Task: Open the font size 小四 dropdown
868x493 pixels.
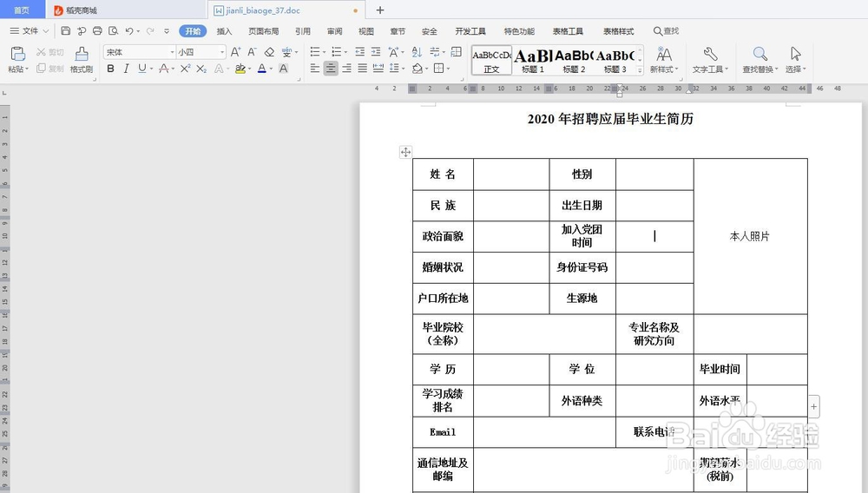Action: [x=222, y=52]
